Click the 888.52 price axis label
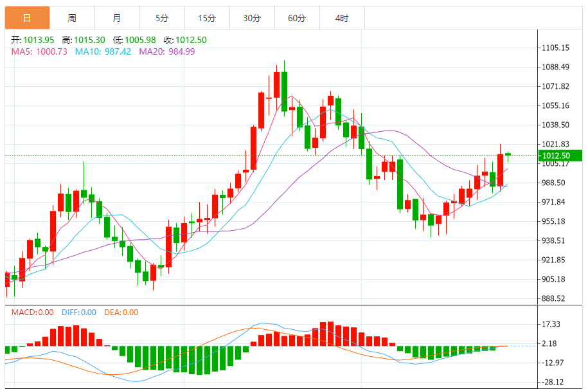588x389 pixels. click(x=553, y=298)
